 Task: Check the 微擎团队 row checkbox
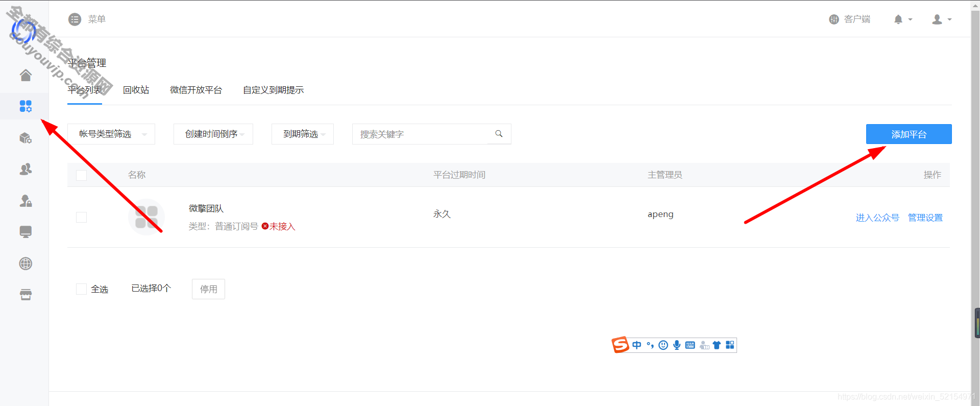coord(81,217)
